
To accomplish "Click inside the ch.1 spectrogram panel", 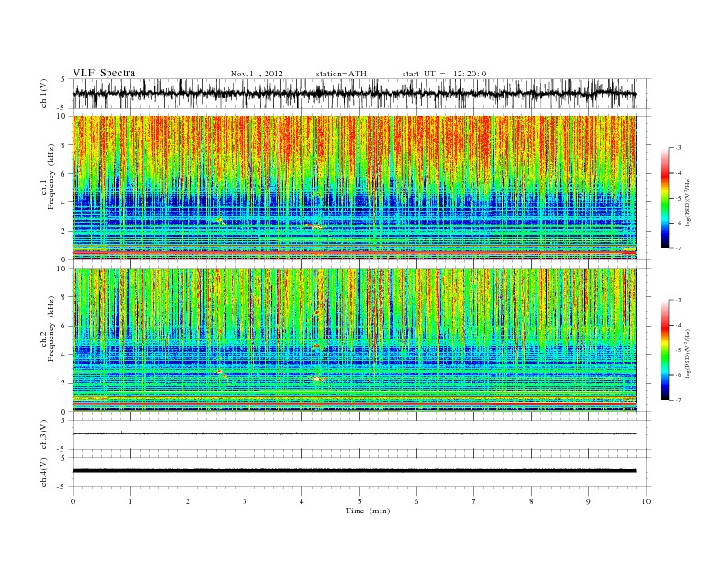I will [x=354, y=187].
